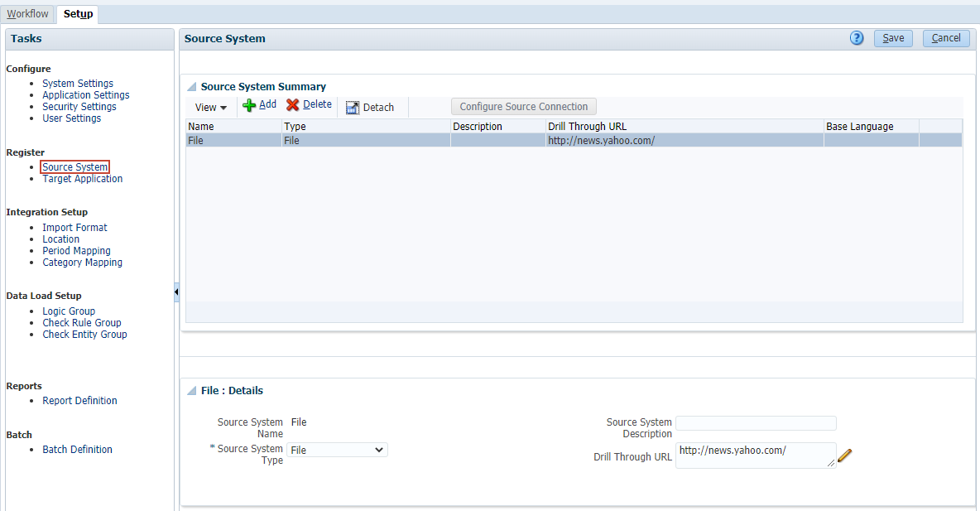The height and width of the screenshot is (511, 980).
Task: Click the http://news.yahoo.com/ table cell
Action: tap(685, 141)
